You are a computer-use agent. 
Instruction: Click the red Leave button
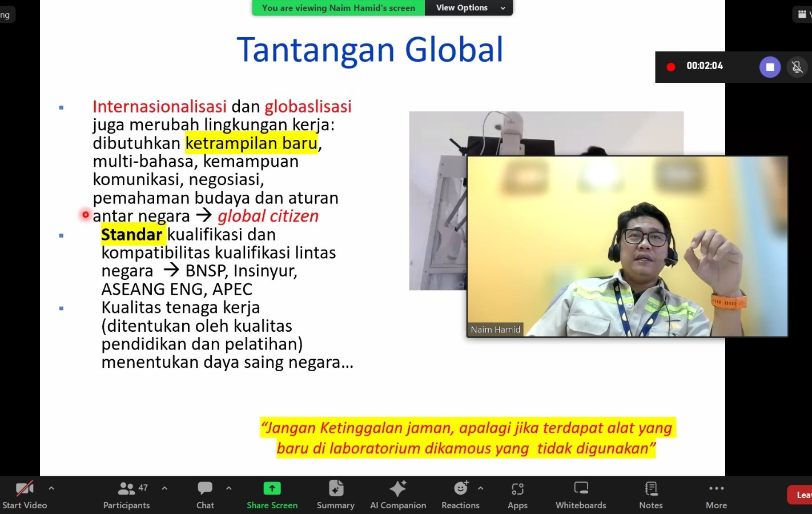tap(801, 495)
